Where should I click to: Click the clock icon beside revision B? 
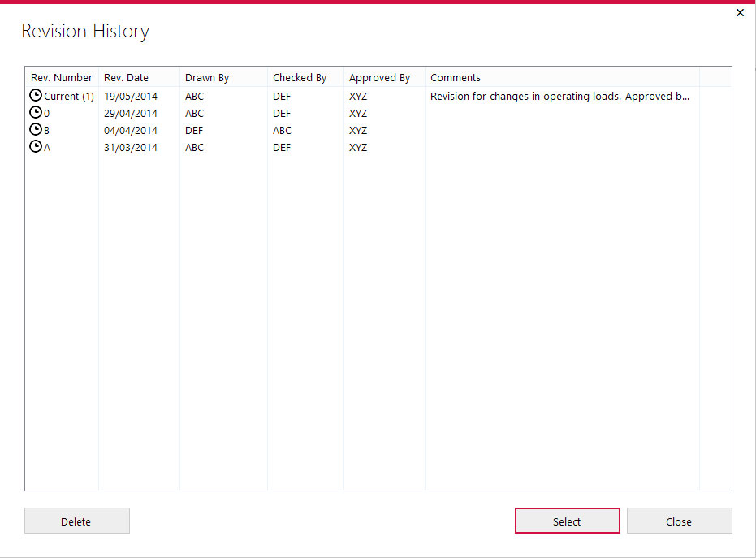coord(36,129)
